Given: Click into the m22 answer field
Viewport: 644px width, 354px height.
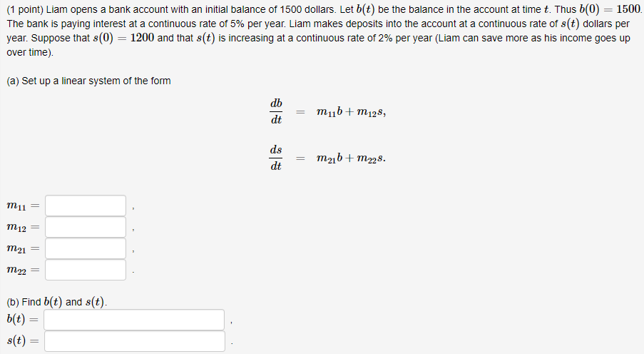Looking at the screenshot, I should pos(86,270).
